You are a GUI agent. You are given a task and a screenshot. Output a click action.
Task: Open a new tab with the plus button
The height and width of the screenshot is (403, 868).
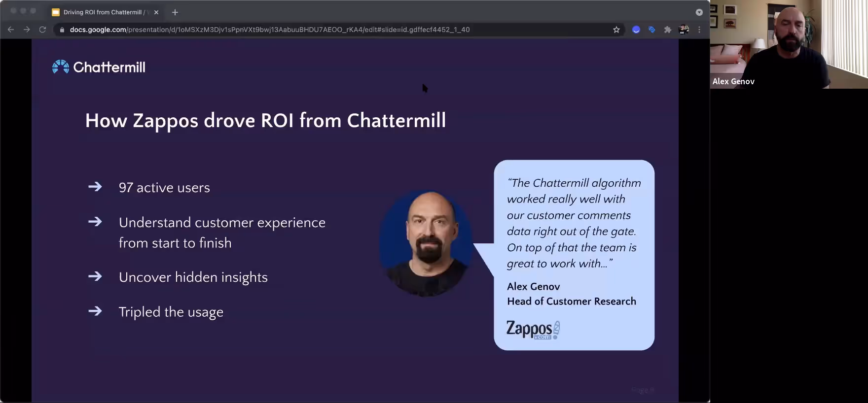[175, 12]
